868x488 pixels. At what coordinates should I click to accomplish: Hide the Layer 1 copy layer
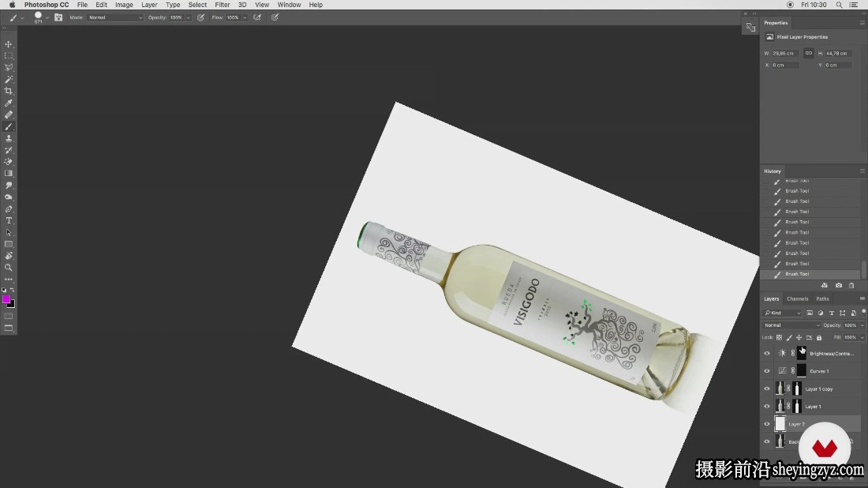pos(767,389)
